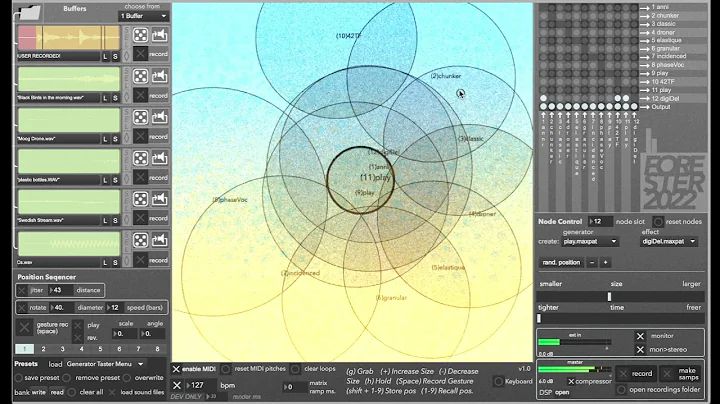Click the open recordings folder radio button

click(x=621, y=390)
